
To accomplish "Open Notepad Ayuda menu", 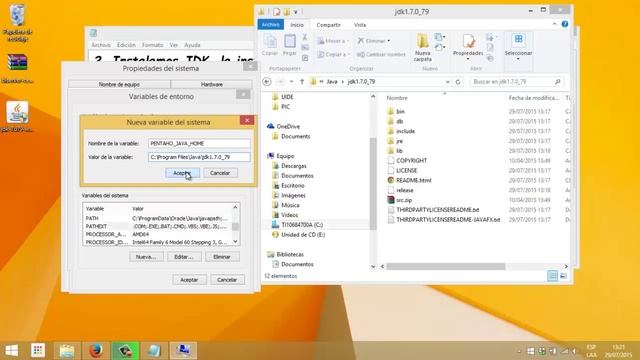I will pyautogui.click(x=192, y=45).
